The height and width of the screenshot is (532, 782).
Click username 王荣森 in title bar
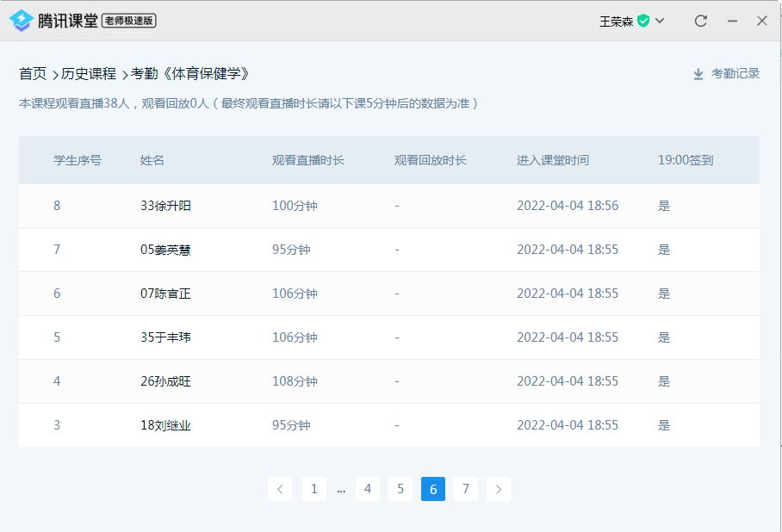(616, 22)
